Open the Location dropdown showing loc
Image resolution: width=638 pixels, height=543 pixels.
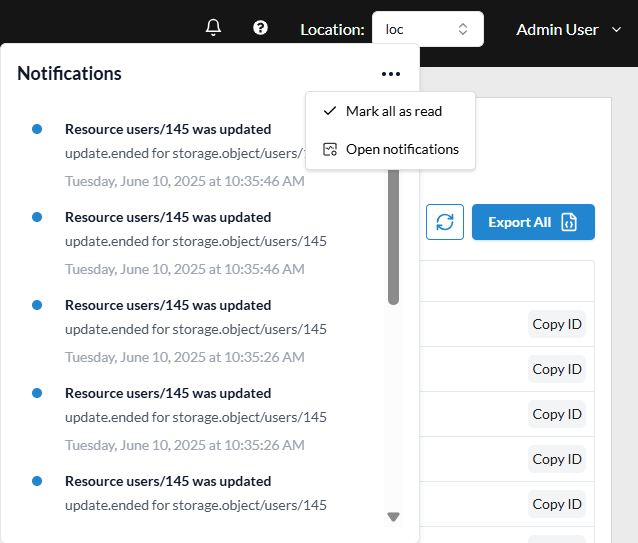(x=427, y=29)
